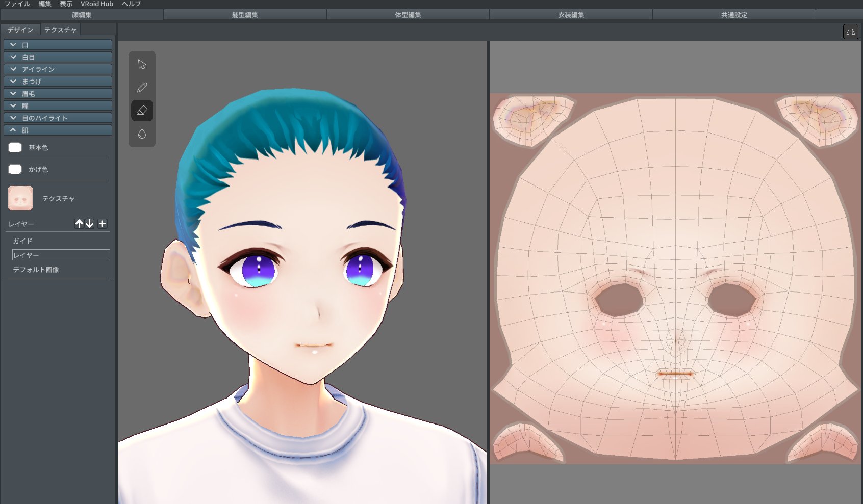Click the かげ色 color swatch
Viewport: 863px width, 504px height.
tap(15, 169)
